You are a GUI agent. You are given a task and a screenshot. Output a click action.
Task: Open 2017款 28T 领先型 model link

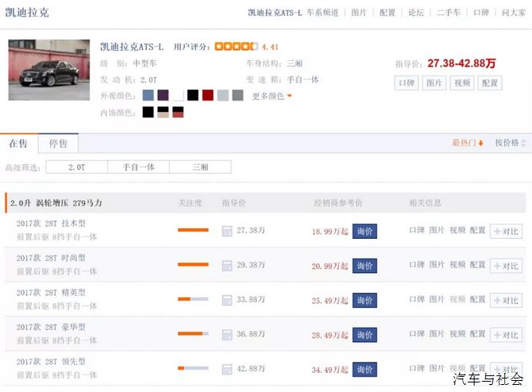click(51, 362)
